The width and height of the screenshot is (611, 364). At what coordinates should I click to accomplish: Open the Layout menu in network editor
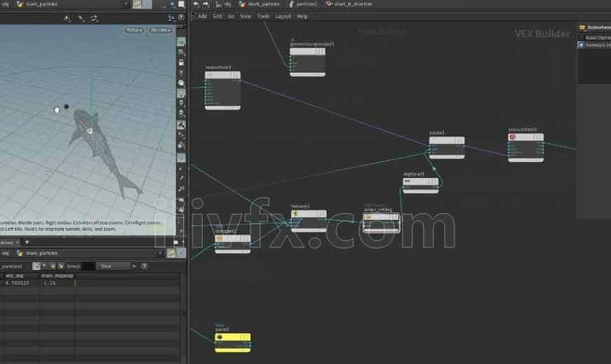tap(283, 16)
